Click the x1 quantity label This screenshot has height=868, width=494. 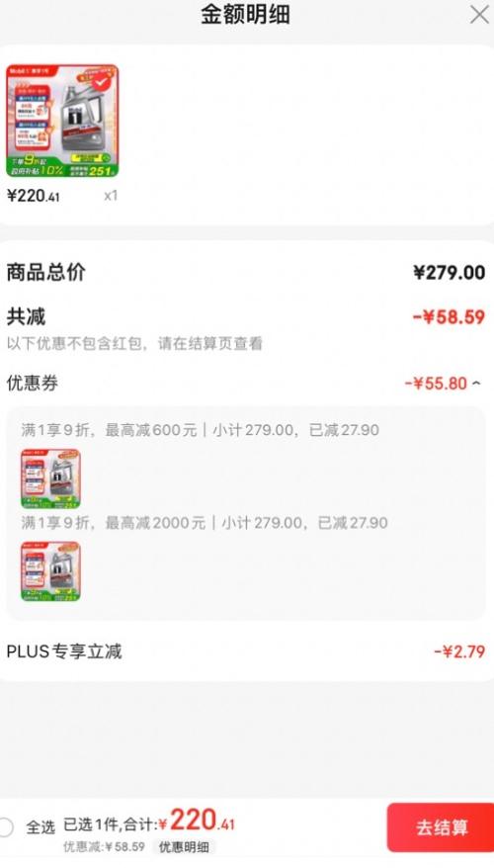click(x=111, y=196)
